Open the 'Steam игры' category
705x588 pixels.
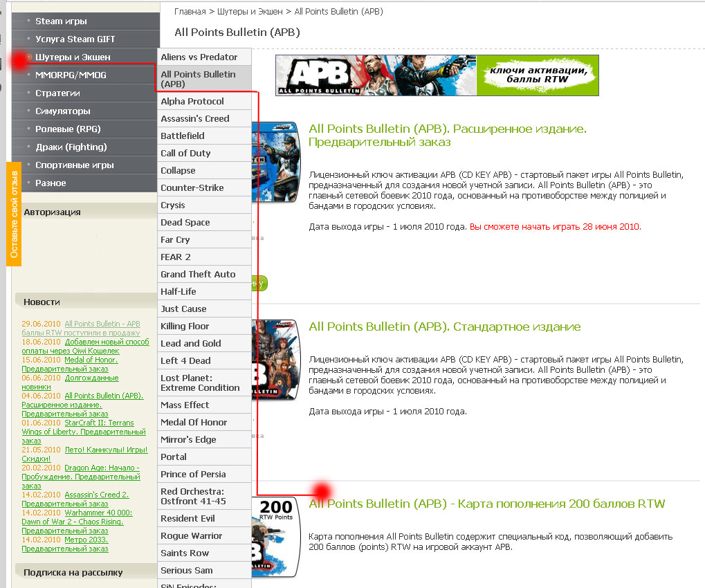tap(61, 21)
